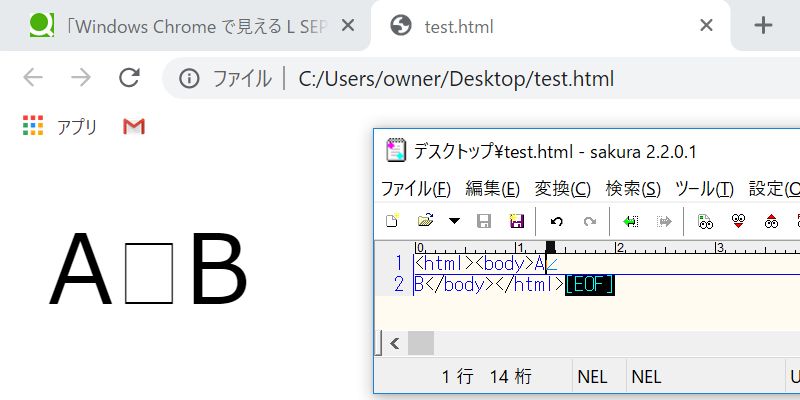This screenshot has height=400, width=800.
Task: Open a new Chrome tab with plus button
Action: coord(763,25)
